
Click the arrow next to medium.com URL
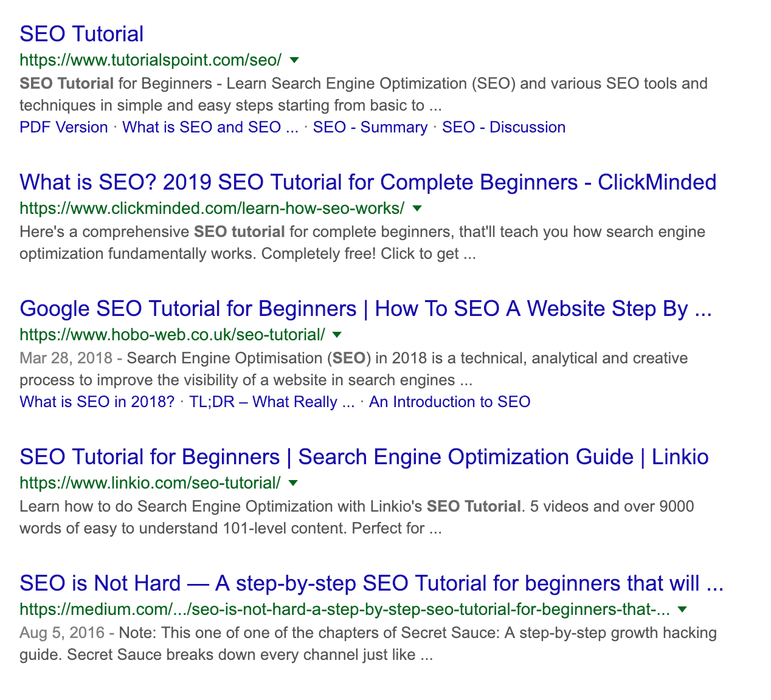point(682,609)
